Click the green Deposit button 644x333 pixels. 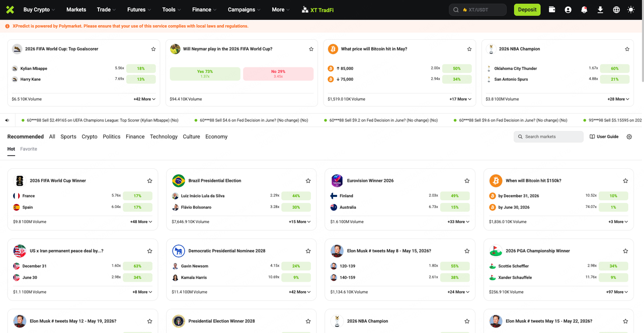click(527, 10)
